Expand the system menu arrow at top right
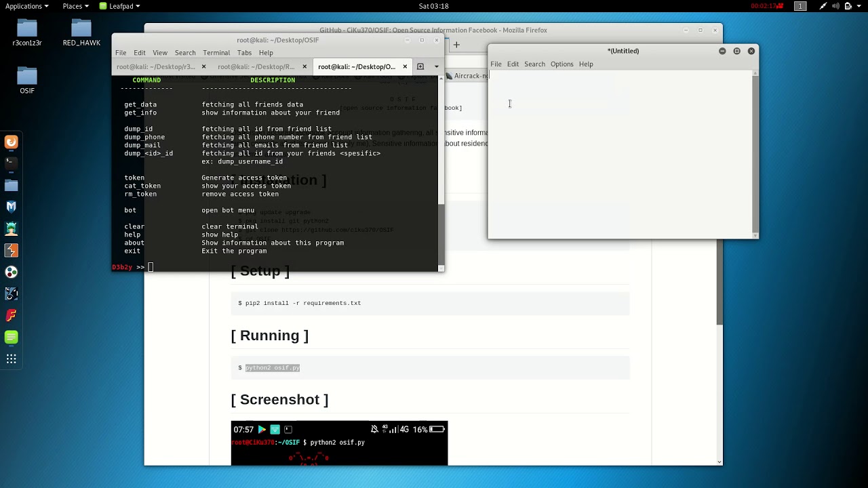The image size is (868, 488). pyautogui.click(x=861, y=6)
